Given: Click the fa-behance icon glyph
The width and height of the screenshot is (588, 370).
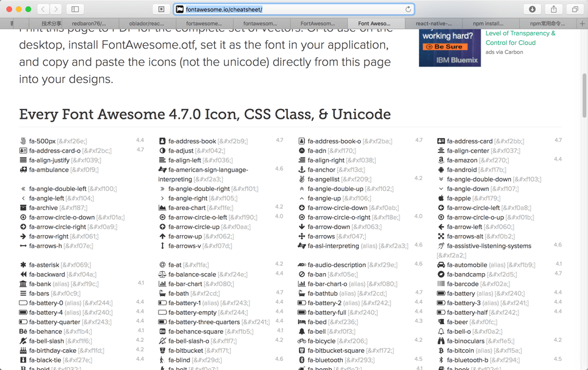Looking at the screenshot, I should pyautogui.click(x=23, y=332).
